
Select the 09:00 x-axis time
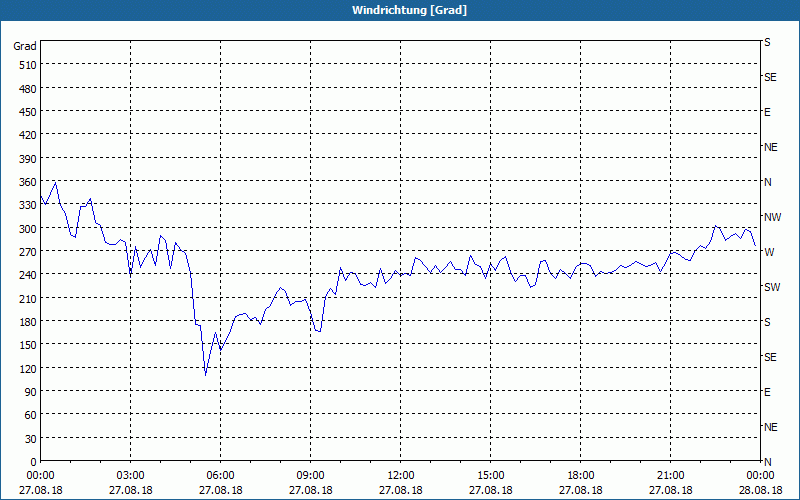[311, 476]
